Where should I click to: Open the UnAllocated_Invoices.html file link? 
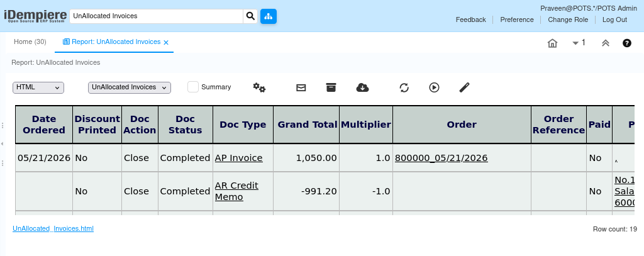pyautogui.click(x=53, y=228)
